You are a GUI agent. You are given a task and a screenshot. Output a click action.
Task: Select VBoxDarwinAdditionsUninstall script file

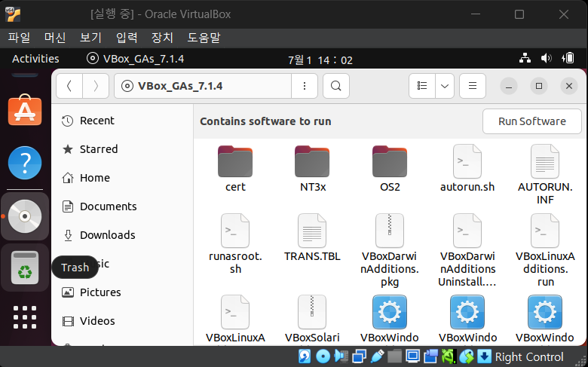click(467, 250)
